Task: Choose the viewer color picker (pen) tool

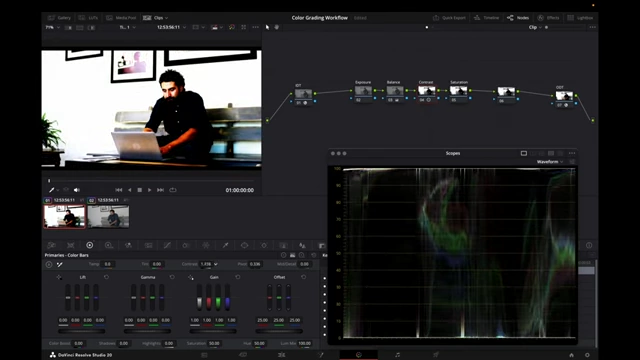Action: tap(51, 190)
